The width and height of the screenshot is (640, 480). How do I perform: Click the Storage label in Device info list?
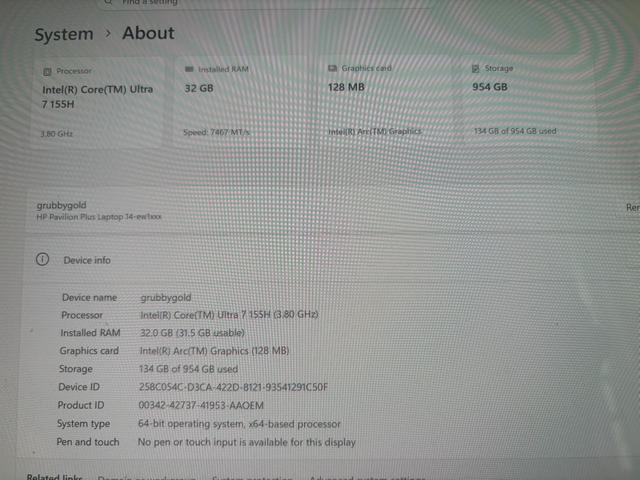76,369
